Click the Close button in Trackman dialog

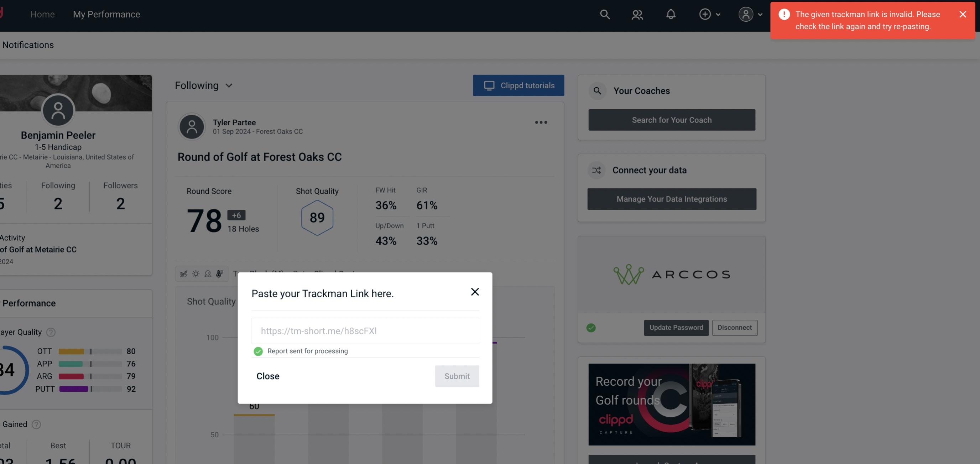tap(267, 376)
